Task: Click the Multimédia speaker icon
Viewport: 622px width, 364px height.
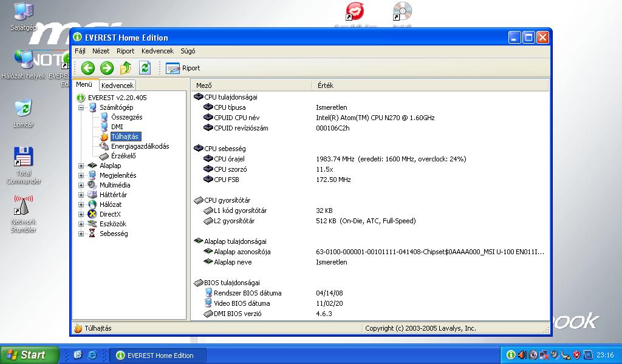Action: [x=92, y=185]
